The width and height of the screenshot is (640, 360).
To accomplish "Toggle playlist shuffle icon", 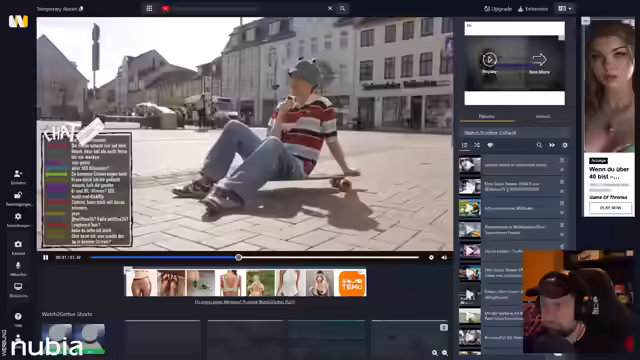I will tap(477, 145).
